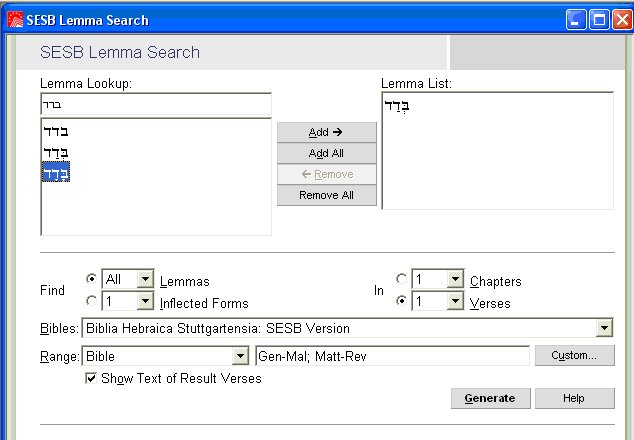Click the Add All button
This screenshot has width=634, height=440.
click(327, 153)
